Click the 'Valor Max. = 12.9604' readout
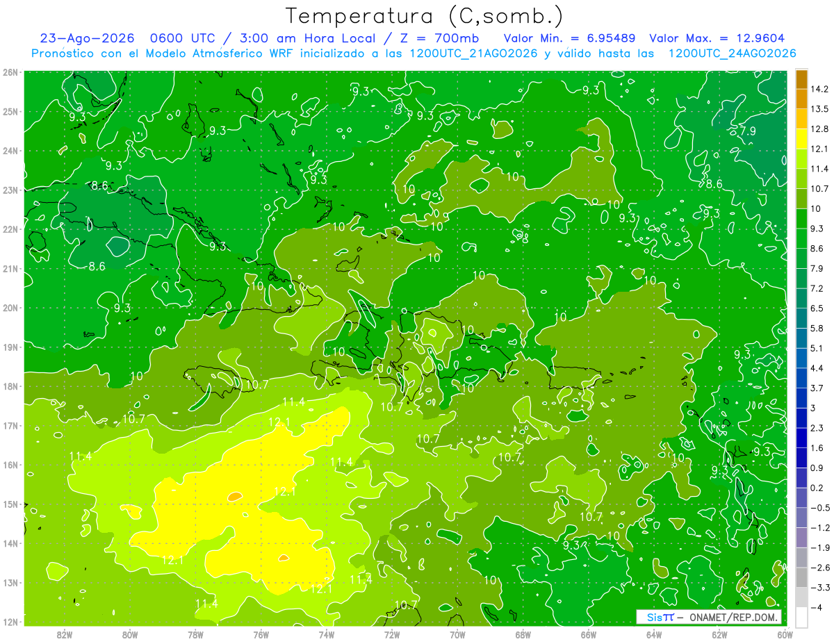Viewport: 834px width, 644px height. [717, 38]
